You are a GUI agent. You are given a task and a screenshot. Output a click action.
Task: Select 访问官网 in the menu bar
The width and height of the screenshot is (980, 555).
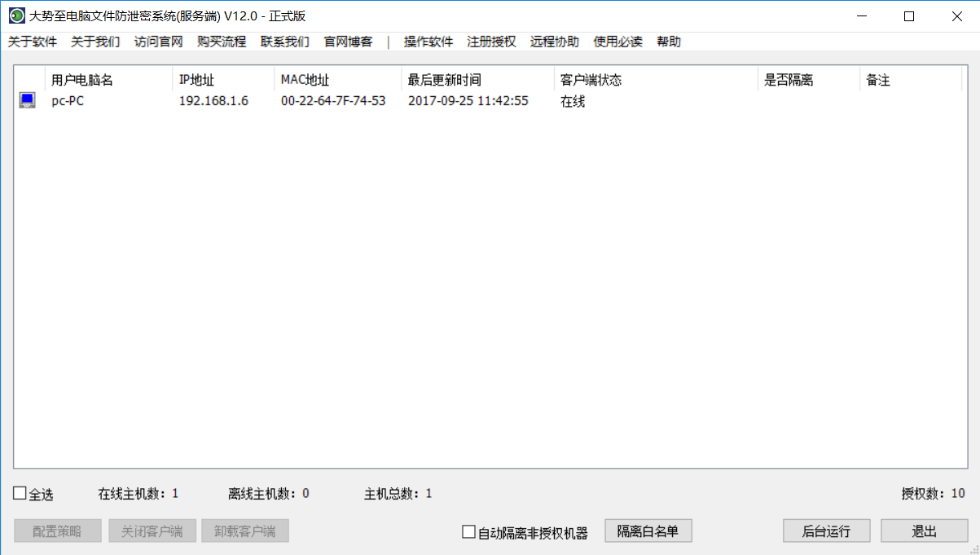point(158,42)
